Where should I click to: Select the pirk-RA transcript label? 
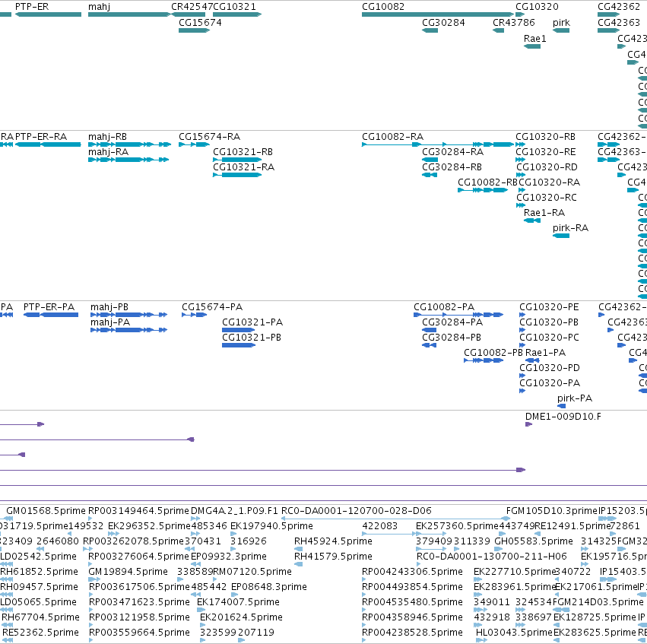570,228
